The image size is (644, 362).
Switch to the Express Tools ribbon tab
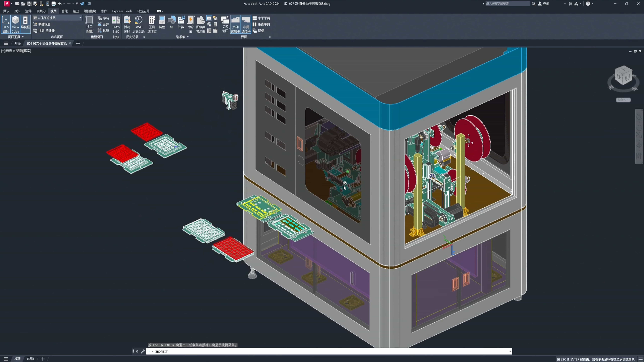122,11
